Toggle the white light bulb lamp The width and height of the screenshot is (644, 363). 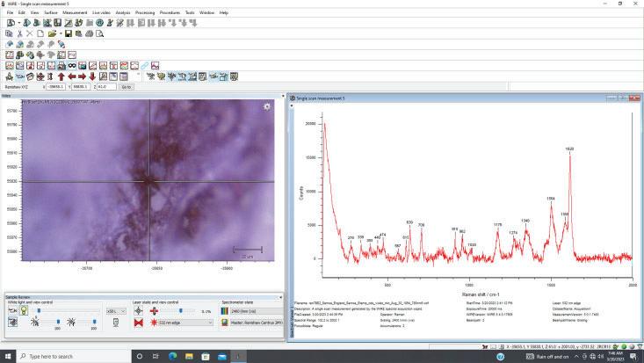[x=24, y=311]
